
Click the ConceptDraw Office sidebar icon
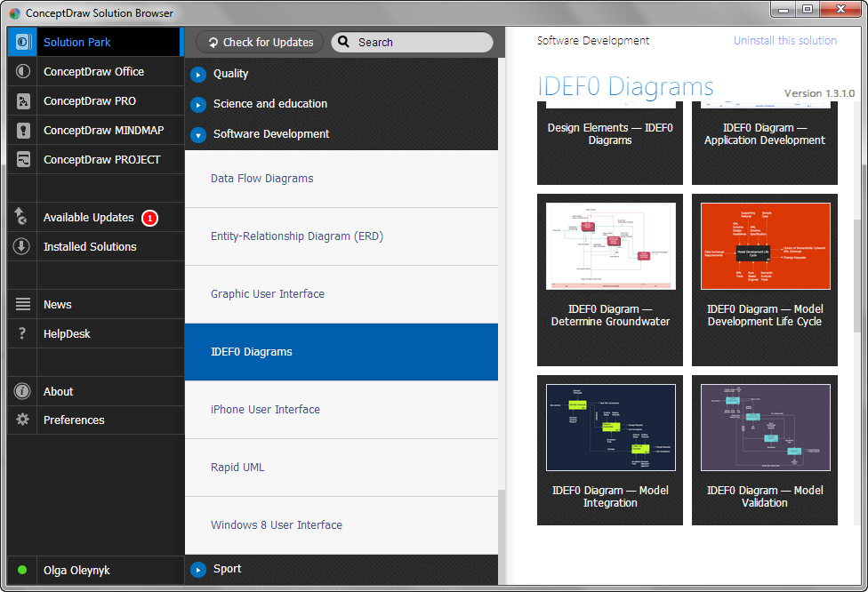coord(23,72)
